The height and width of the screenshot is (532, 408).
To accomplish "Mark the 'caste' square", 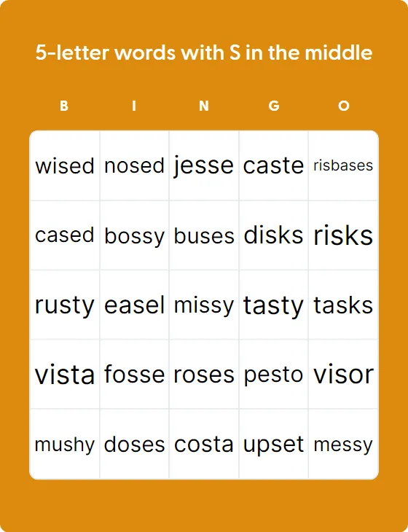I will click(273, 165).
